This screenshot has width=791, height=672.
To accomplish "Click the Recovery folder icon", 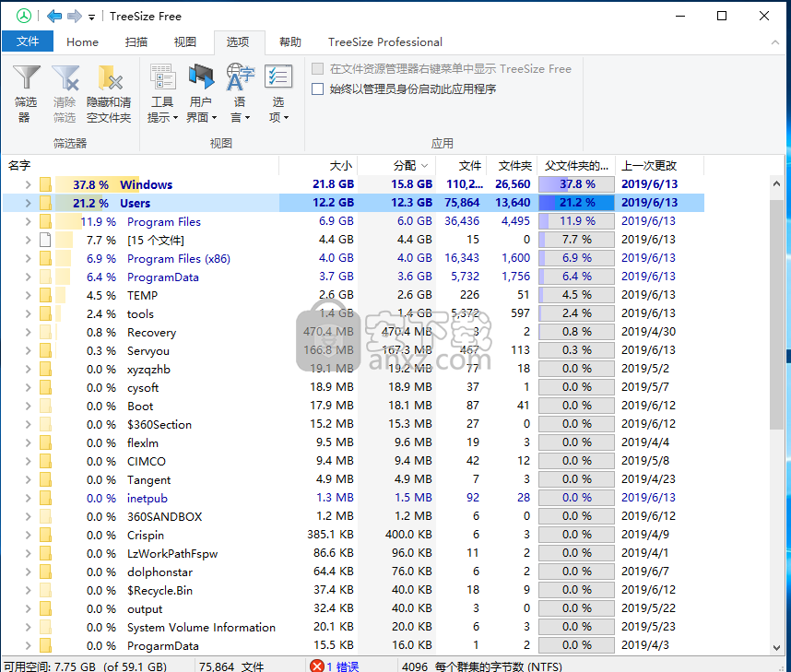I will click(45, 332).
